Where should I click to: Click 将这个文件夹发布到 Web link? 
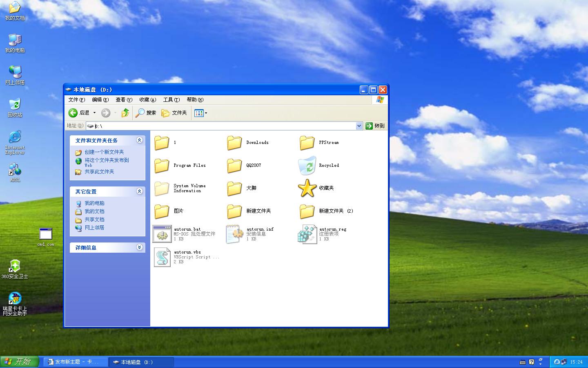(x=107, y=162)
